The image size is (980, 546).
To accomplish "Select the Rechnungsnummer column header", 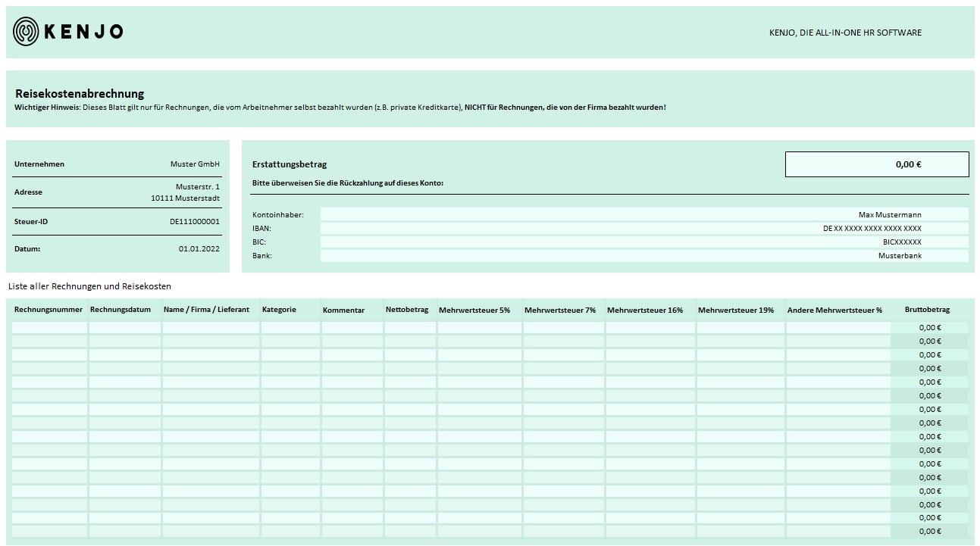I will point(49,310).
